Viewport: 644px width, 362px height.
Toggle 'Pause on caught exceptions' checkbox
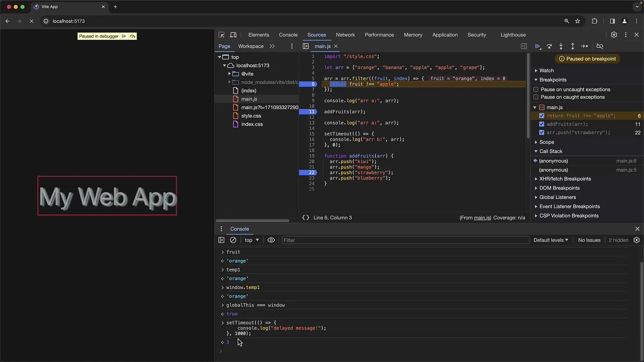(536, 97)
